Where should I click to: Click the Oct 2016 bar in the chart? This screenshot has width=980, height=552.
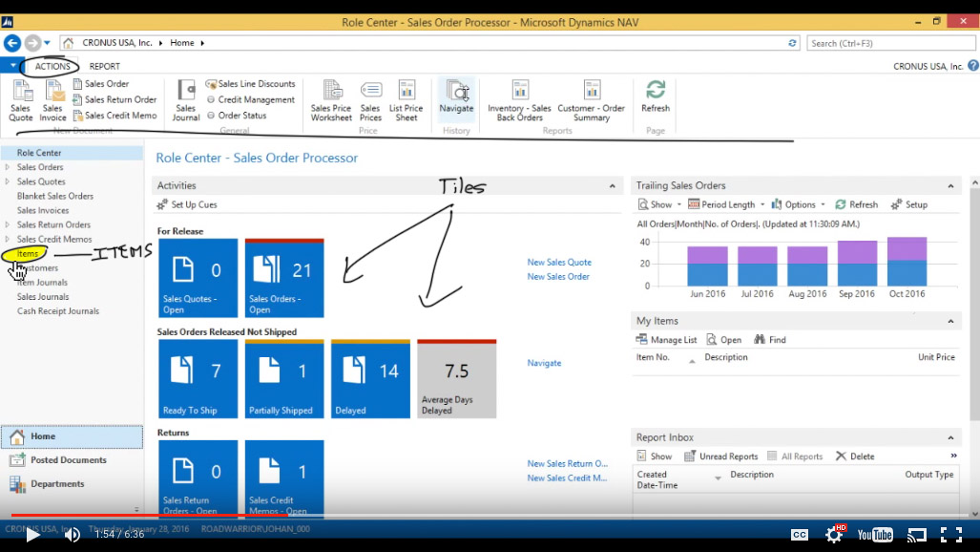(907, 262)
